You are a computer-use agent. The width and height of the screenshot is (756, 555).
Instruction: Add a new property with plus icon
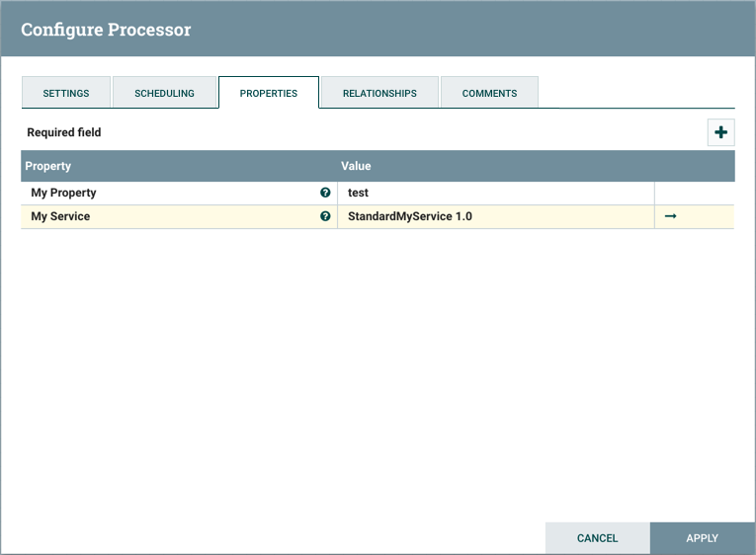[720, 132]
